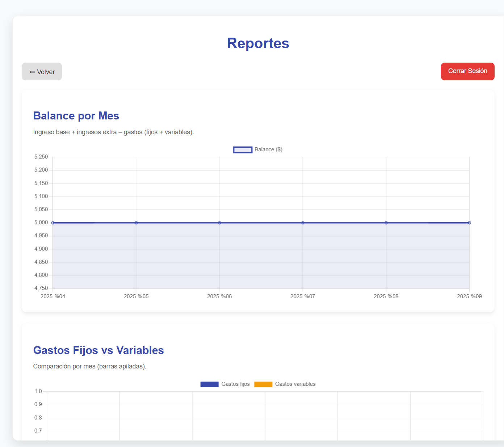
Task: Select the blue Gastos fijos legend swatch
Action: click(209, 384)
